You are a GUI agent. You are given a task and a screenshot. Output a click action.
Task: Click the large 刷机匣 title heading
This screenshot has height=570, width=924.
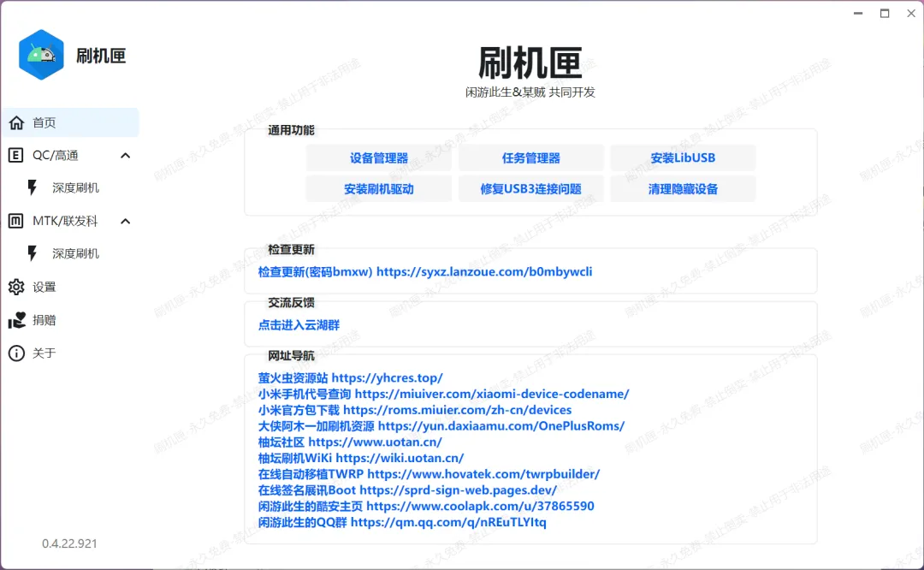point(530,62)
